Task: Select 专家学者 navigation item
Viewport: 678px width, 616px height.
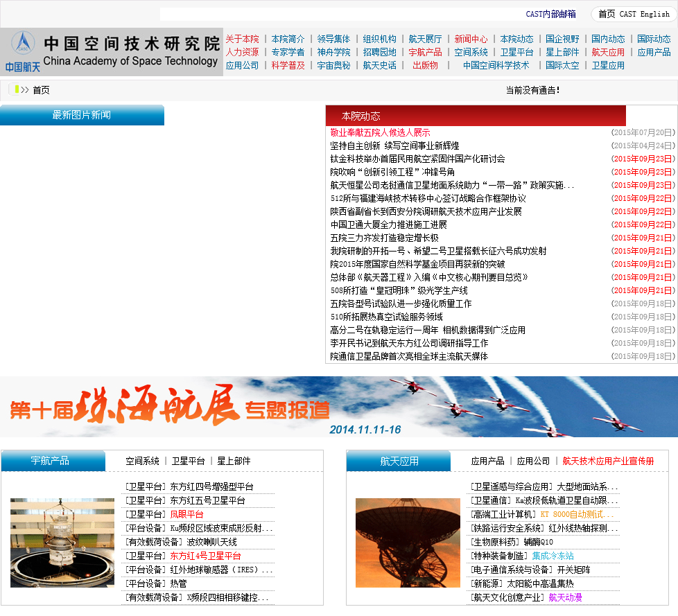Action: [288, 52]
